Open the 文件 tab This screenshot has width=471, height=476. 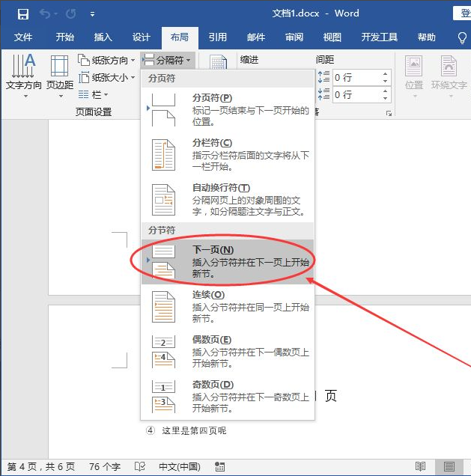[x=23, y=37]
